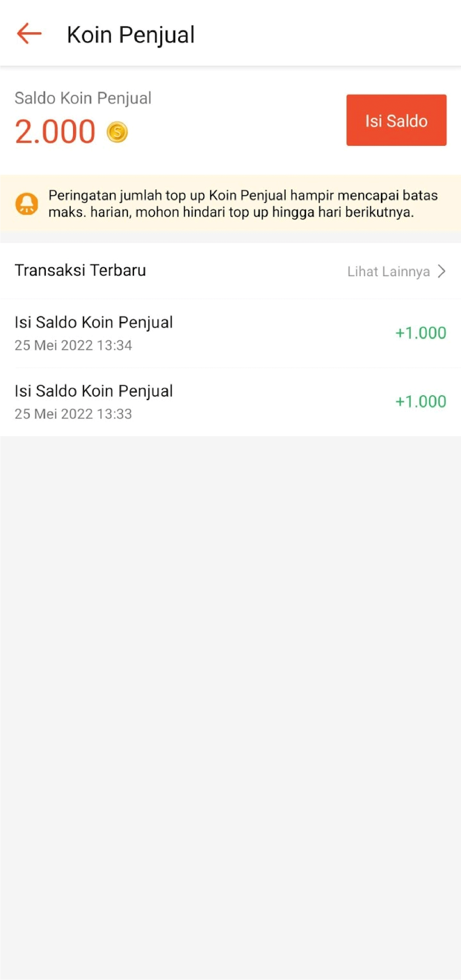Image resolution: width=461 pixels, height=980 pixels.
Task: Expand transactions using the chevron arrow
Action: click(442, 272)
